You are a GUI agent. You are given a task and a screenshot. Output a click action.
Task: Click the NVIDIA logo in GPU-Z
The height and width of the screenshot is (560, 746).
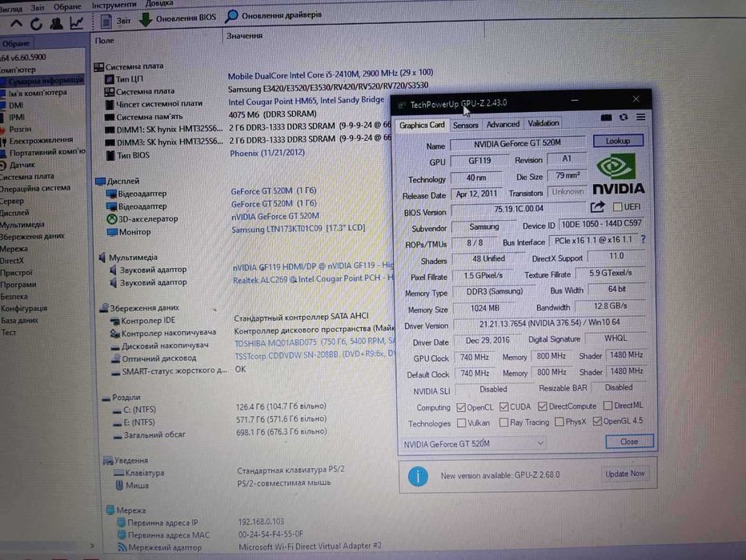click(x=619, y=175)
